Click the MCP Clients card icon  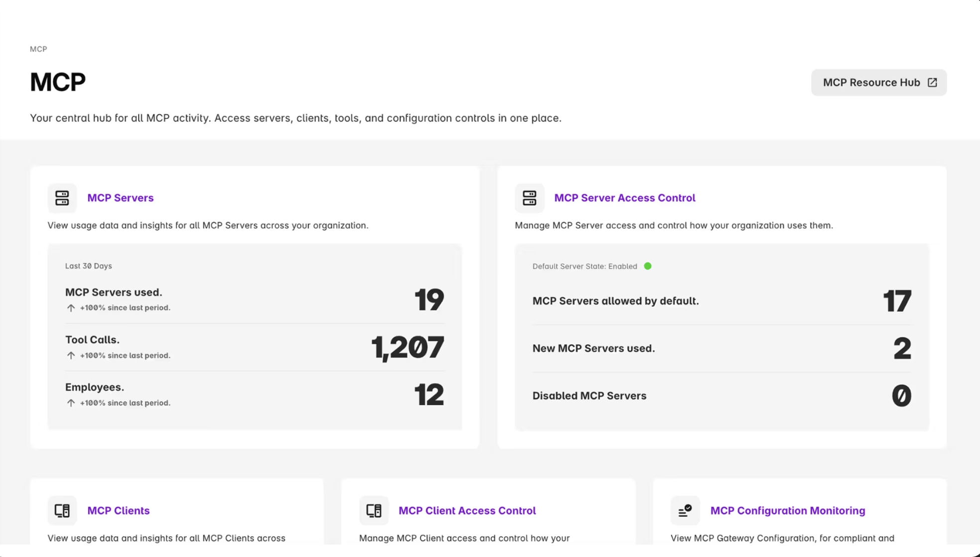[x=62, y=510]
